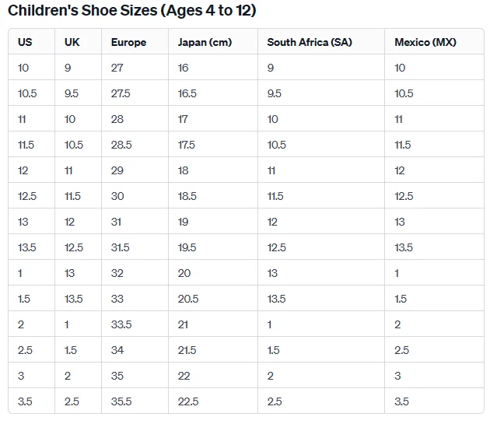The width and height of the screenshot is (504, 424).
Task: Click the Europe size 28.5 cell
Action: (x=121, y=145)
